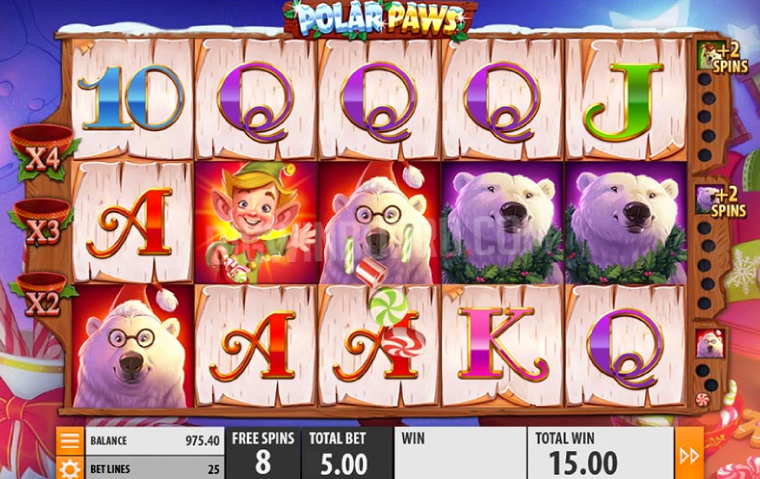Click the Polar Paws logo sign

pos(380,19)
